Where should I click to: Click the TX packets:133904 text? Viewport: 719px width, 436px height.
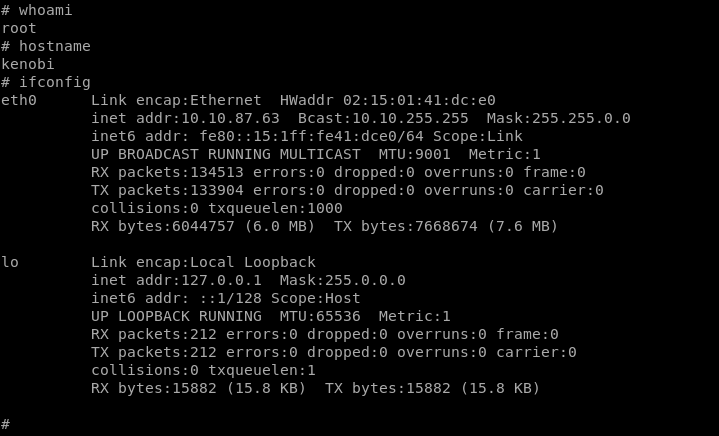coord(167,190)
